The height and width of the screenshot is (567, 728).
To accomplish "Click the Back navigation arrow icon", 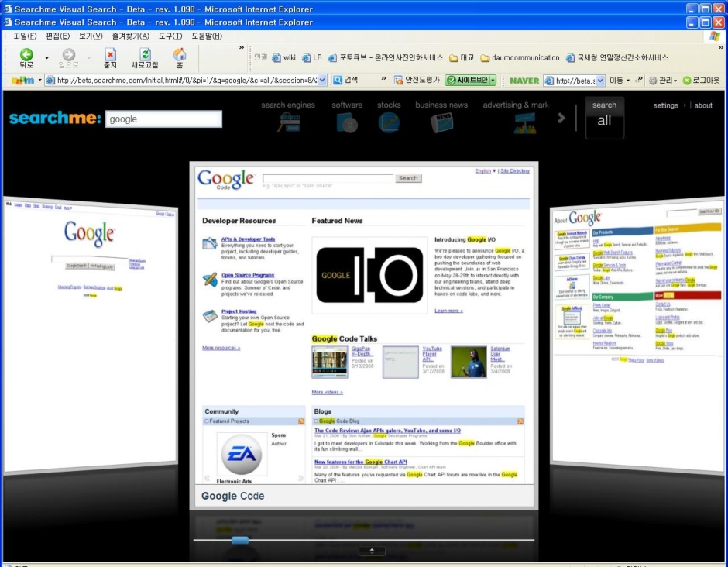I will (26, 55).
